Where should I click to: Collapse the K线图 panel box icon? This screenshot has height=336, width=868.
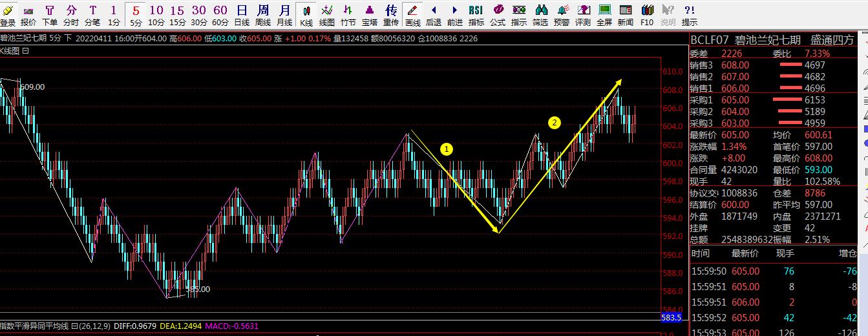tap(25, 50)
